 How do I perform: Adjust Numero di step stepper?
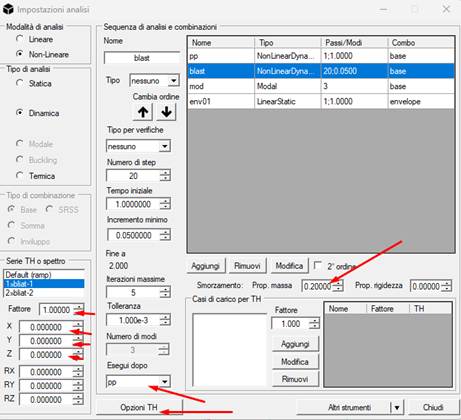[x=165, y=175]
